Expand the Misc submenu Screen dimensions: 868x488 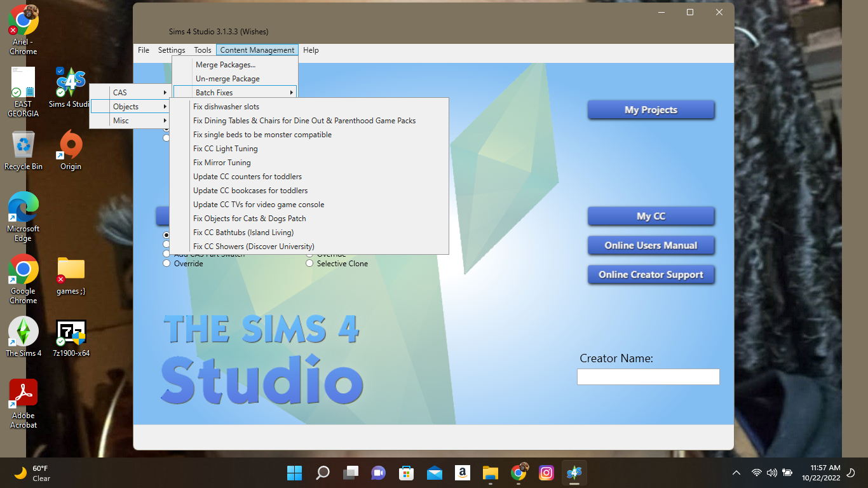131,121
